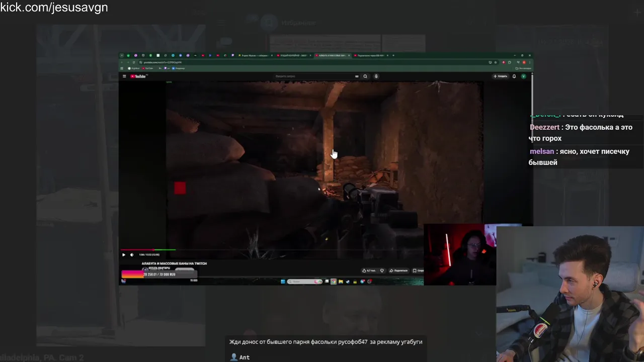The width and height of the screenshot is (644, 362).
Task: Click Deezzert's chat message
Action: 581,133
